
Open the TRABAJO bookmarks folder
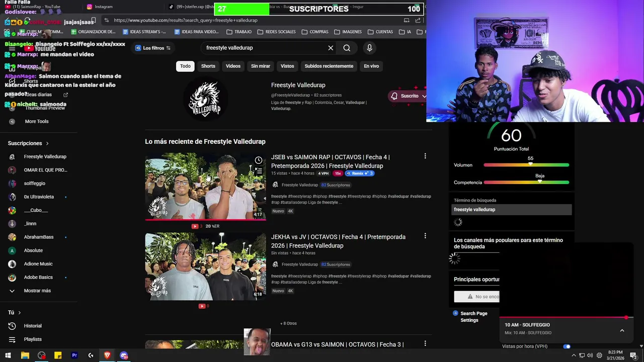239,32
